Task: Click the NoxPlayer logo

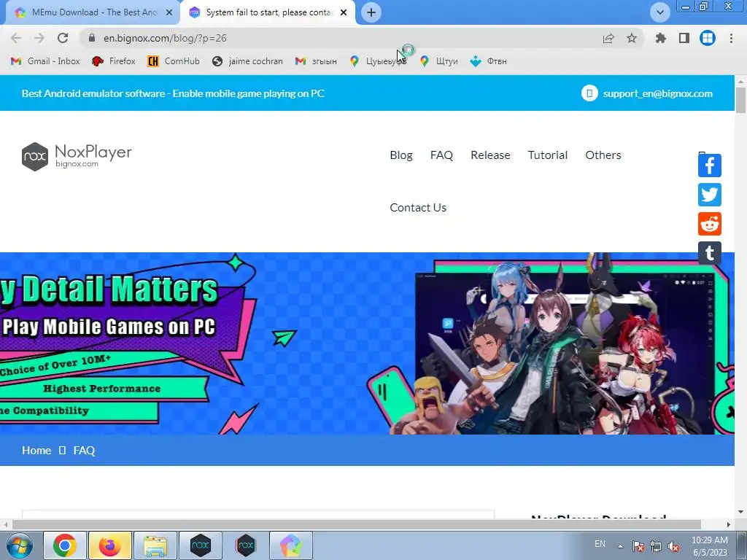Action: (x=77, y=156)
